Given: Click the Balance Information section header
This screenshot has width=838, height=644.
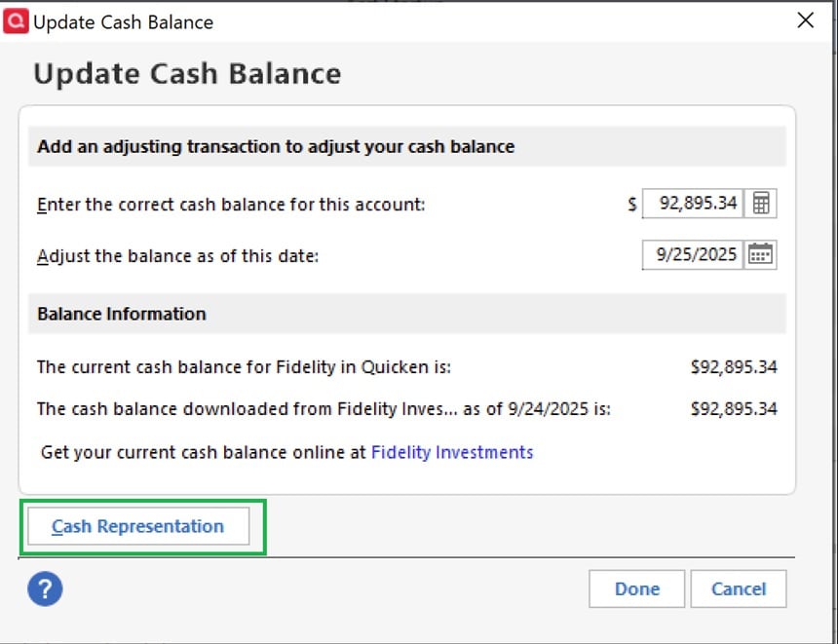Looking at the screenshot, I should tap(122, 314).
